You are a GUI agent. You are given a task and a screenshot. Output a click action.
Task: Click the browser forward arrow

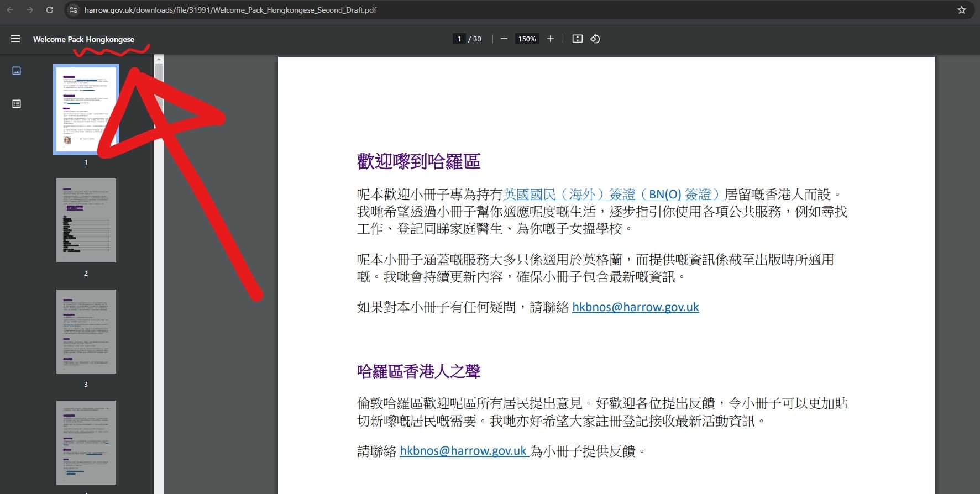tap(30, 10)
